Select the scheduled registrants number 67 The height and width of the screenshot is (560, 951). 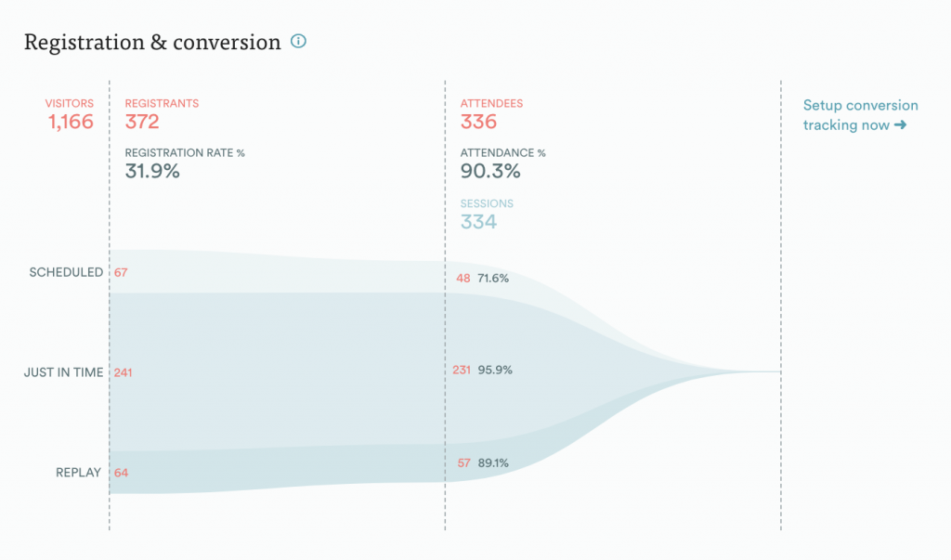point(120,273)
